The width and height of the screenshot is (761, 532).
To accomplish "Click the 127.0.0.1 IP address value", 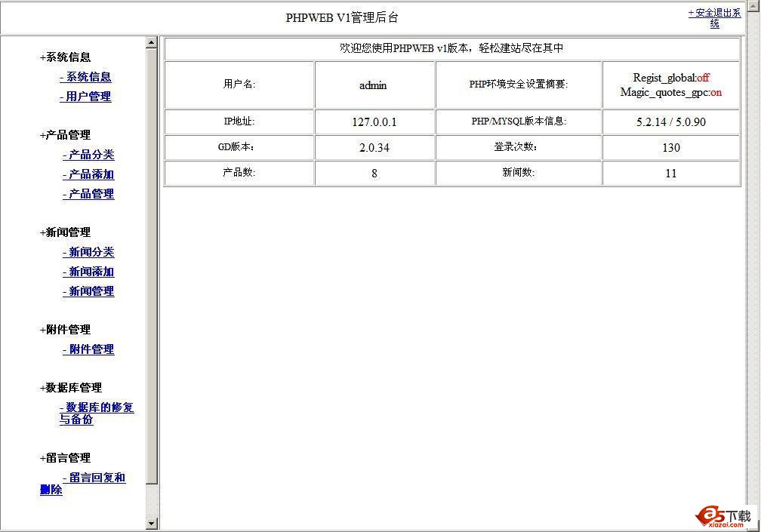I will click(374, 122).
